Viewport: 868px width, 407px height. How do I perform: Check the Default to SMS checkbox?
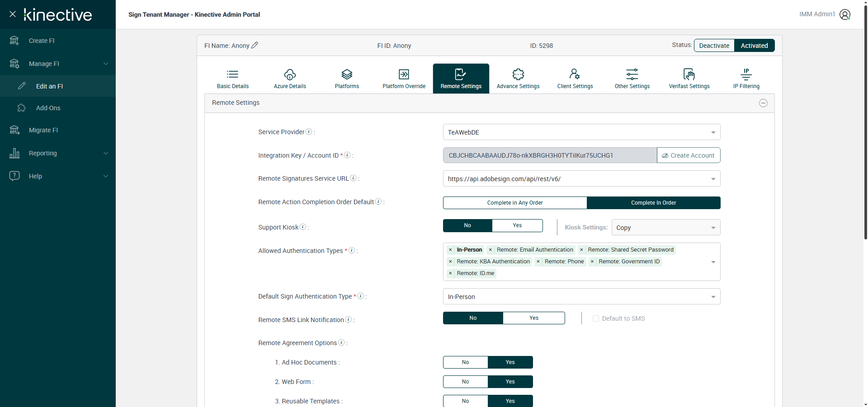tap(596, 318)
